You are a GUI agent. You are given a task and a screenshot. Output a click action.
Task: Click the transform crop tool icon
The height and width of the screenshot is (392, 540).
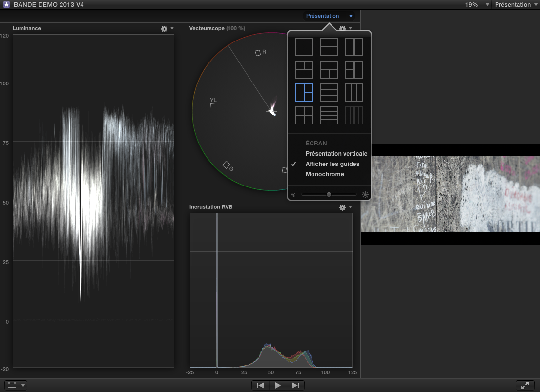pyautogui.click(x=12, y=385)
